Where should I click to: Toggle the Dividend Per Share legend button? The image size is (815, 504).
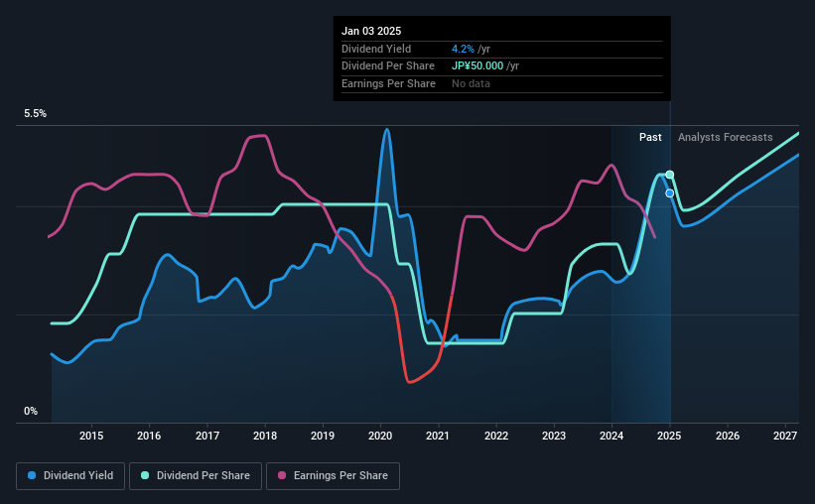[196, 476]
